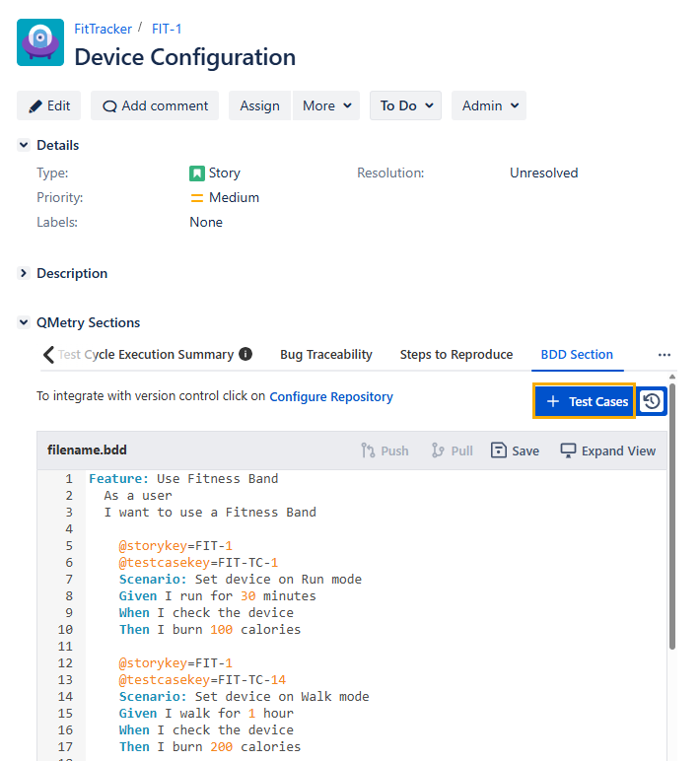700x761 pixels.
Task: Click 'Given I run for 30 minutes' line
Action: point(218,596)
